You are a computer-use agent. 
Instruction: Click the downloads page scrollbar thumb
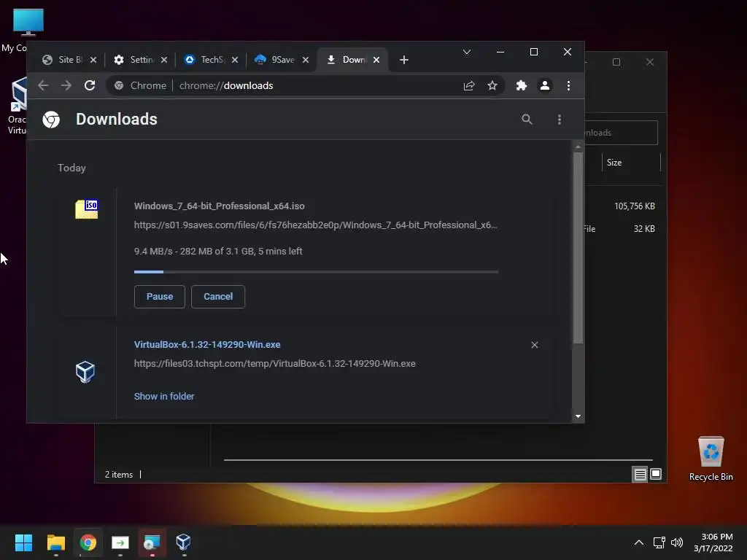pyautogui.click(x=578, y=248)
